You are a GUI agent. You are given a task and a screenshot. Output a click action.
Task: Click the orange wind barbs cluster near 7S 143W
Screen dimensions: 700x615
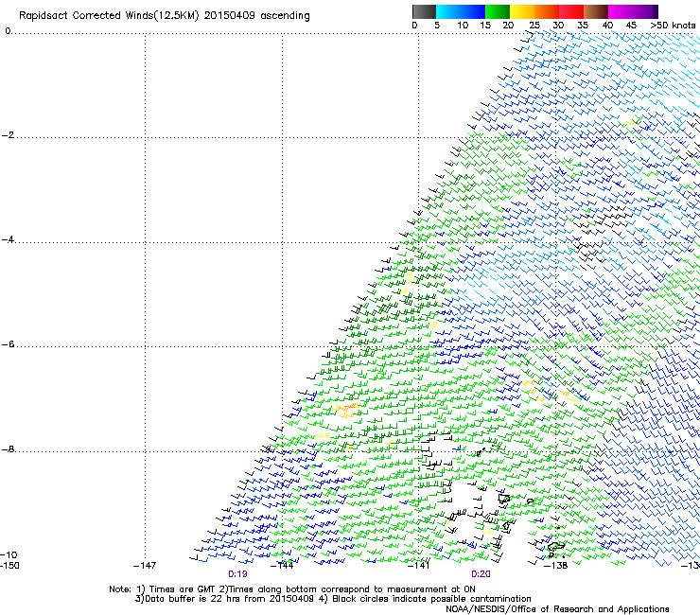346,408
